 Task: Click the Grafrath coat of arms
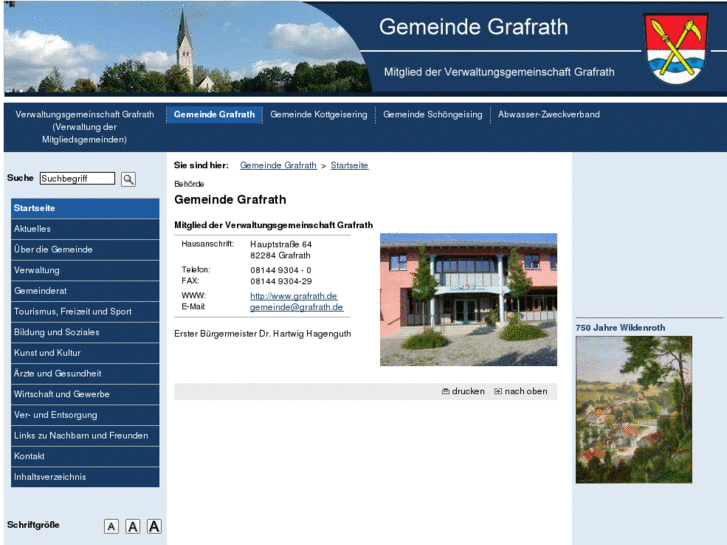coord(676,49)
